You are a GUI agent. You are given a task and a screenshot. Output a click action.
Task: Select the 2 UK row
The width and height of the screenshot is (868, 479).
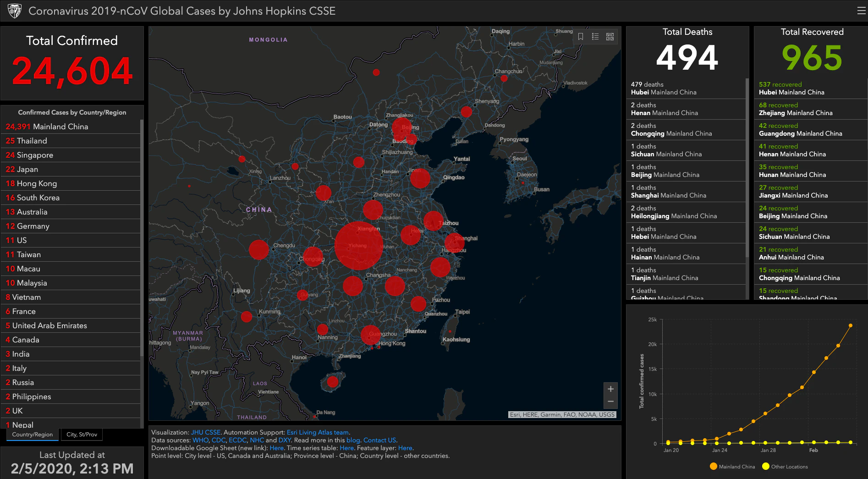point(71,411)
